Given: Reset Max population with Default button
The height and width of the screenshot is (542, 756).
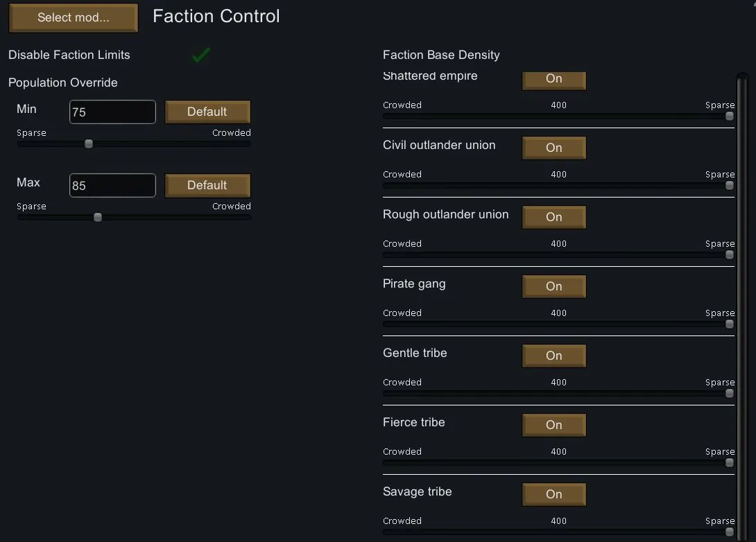Looking at the screenshot, I should coord(207,185).
